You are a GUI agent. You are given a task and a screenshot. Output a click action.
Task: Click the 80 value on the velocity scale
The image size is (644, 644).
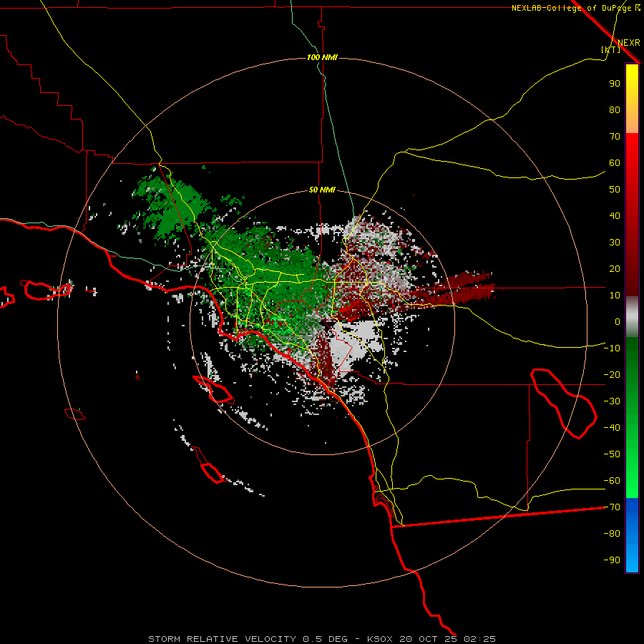(615, 110)
